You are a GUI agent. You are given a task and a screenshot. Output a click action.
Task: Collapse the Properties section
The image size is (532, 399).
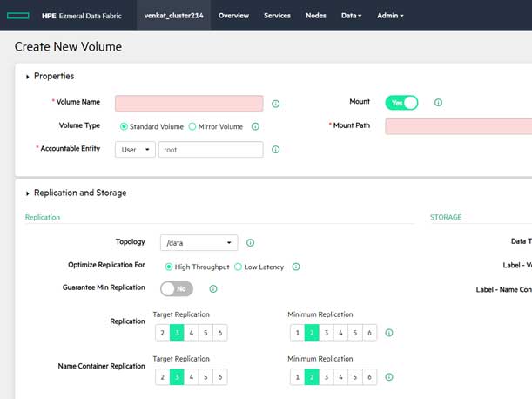[x=28, y=77]
